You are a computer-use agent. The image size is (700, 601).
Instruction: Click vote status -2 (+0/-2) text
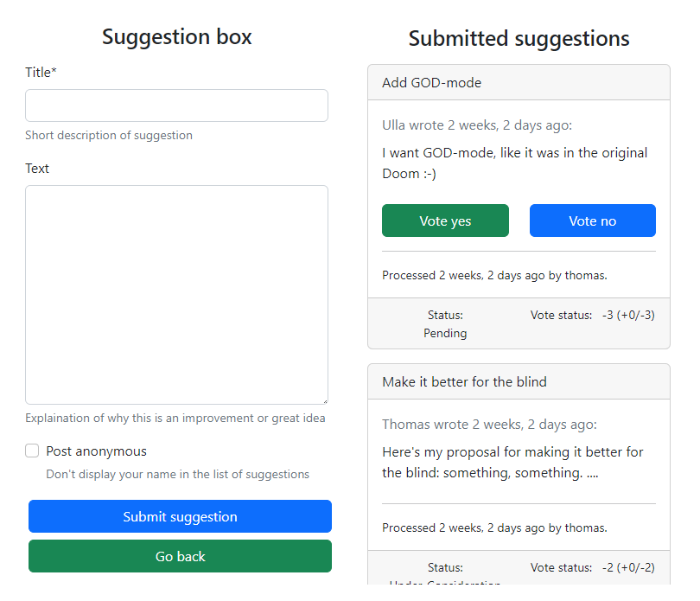[x=628, y=567]
